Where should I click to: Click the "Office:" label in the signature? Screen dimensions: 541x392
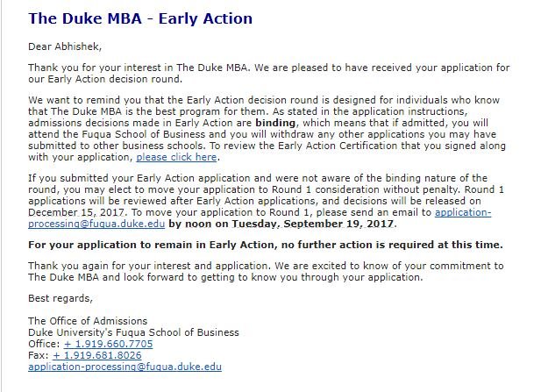click(43, 343)
